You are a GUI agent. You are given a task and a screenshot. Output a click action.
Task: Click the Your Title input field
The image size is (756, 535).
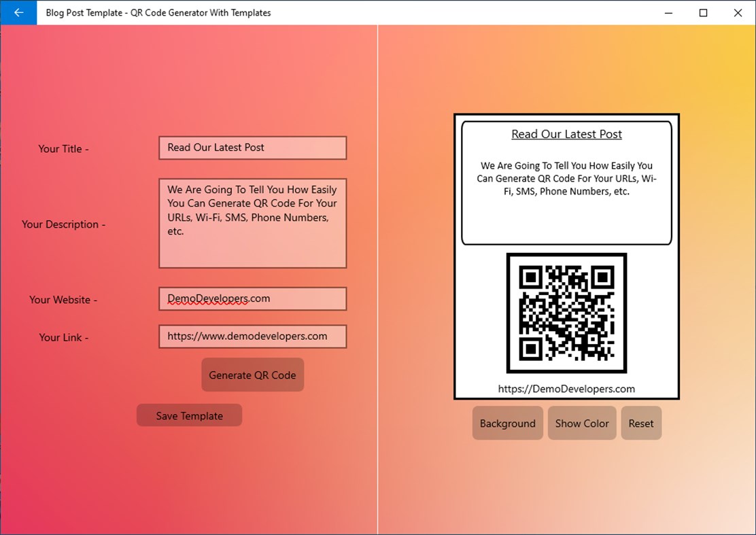tap(253, 148)
